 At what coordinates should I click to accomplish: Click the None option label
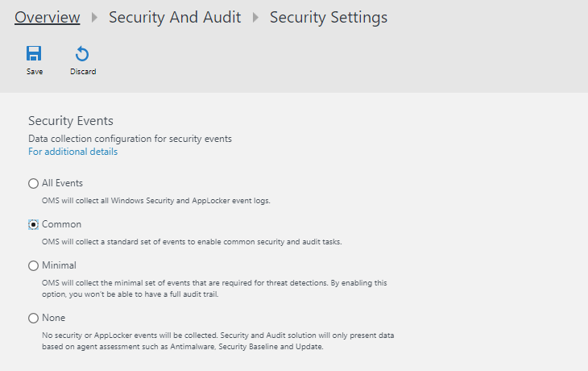pos(53,318)
